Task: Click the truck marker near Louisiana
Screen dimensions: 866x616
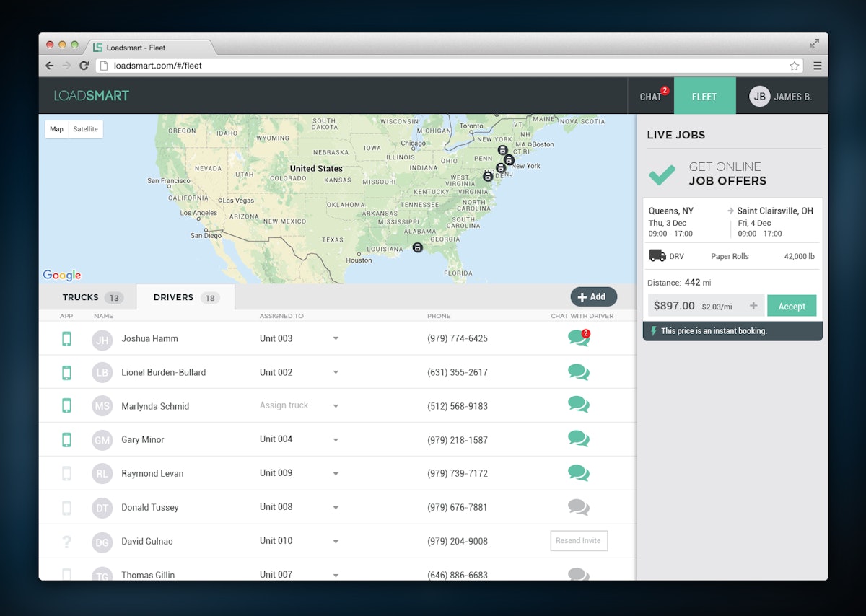Action: click(x=417, y=247)
